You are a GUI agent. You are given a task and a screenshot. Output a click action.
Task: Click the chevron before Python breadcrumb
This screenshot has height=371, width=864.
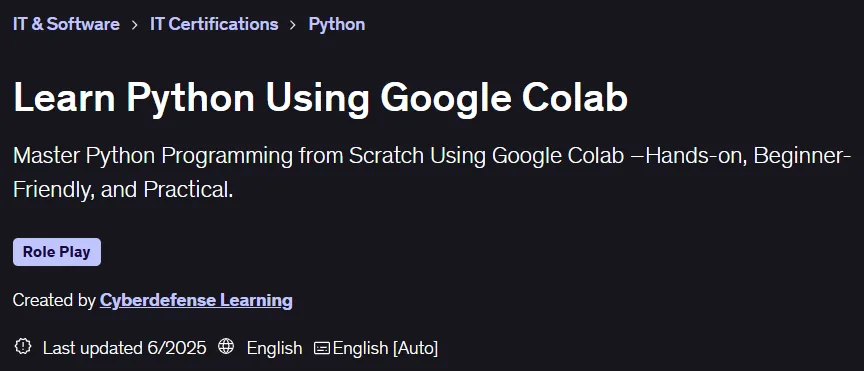[x=293, y=25]
